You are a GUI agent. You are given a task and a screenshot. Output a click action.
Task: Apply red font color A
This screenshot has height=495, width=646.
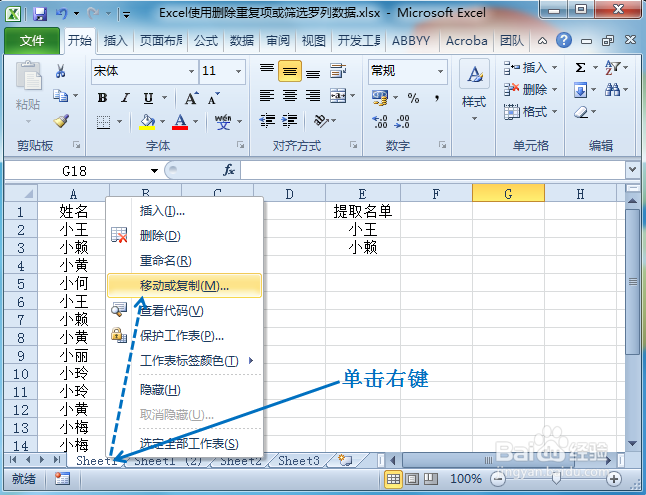(180, 122)
